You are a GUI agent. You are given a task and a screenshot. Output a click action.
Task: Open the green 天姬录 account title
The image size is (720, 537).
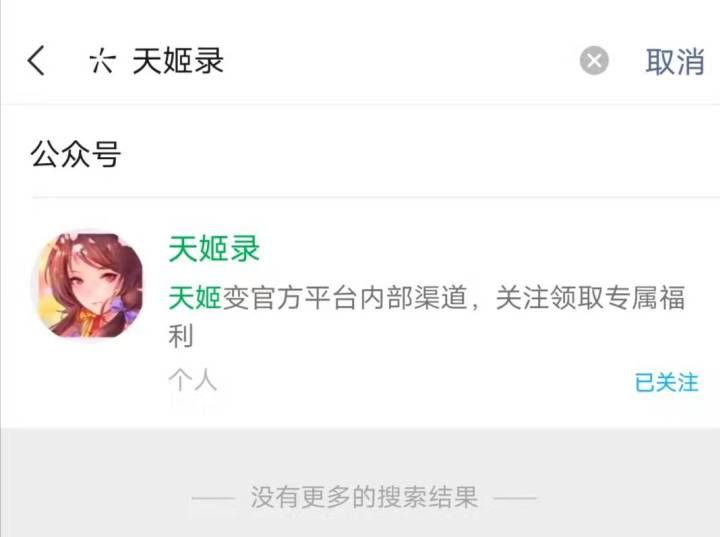(x=214, y=249)
